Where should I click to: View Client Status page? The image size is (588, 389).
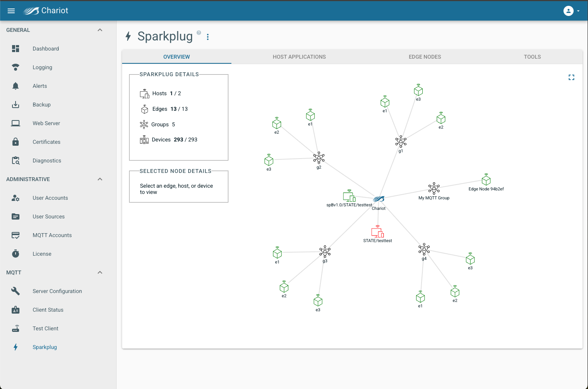click(x=58, y=310)
